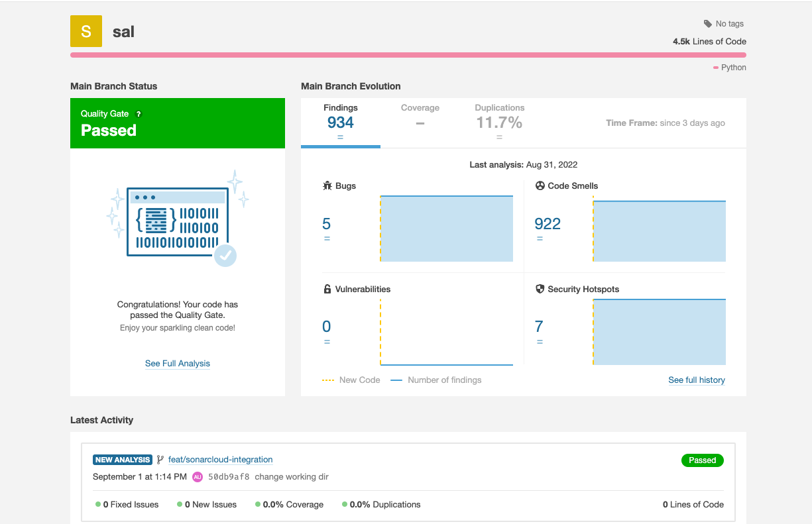Screen dimensions: 812x524
Task: Click '0 Fixed Issues' in latest activity
Action: point(127,505)
